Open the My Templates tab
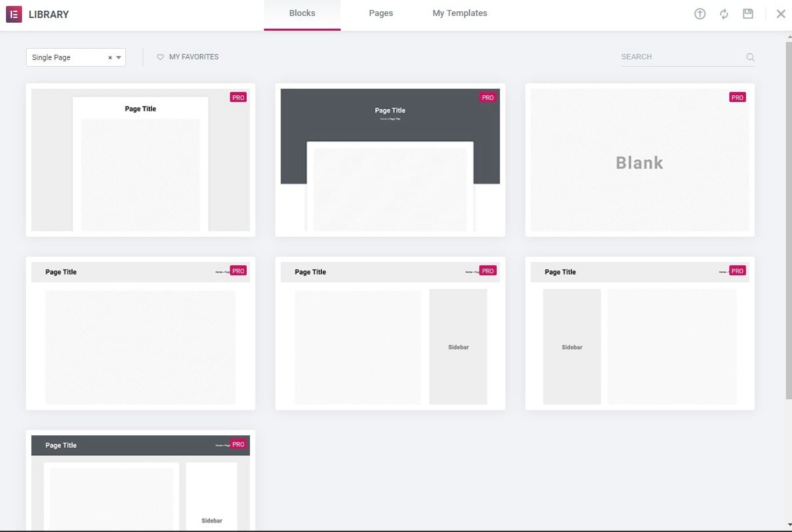The width and height of the screenshot is (792, 532). (x=459, y=13)
